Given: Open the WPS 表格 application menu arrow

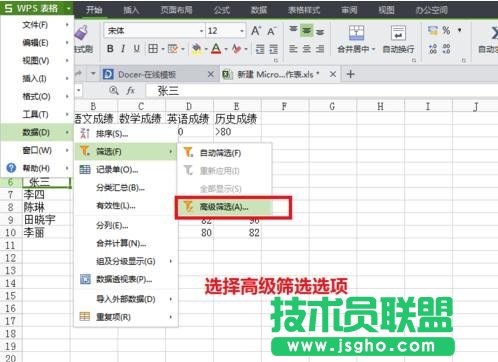Looking at the screenshot, I should coord(68,8).
